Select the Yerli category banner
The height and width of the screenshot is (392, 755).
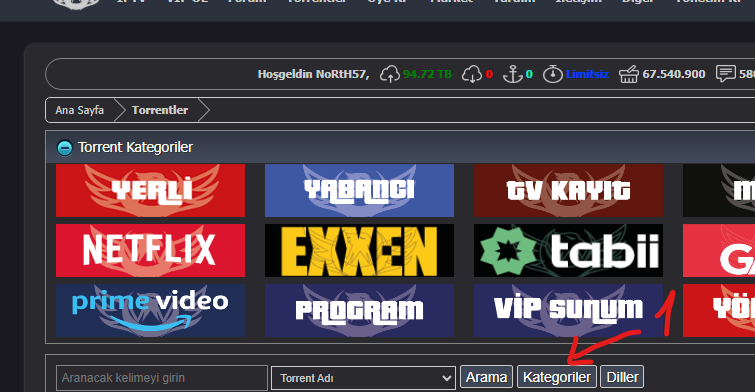click(x=150, y=190)
